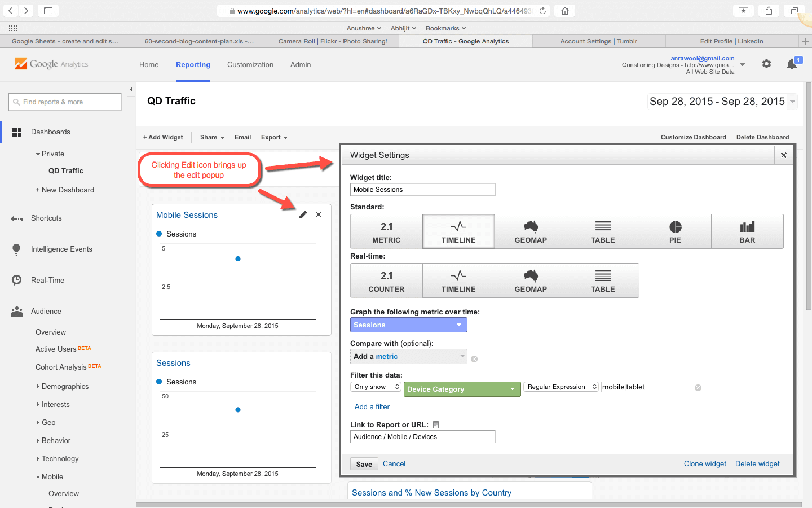
Task: Choose the standard Pie widget type
Action: tap(675, 231)
